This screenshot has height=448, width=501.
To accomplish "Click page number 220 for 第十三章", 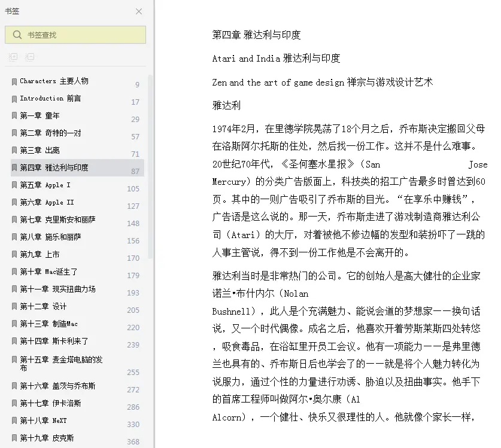I will [x=133, y=327].
